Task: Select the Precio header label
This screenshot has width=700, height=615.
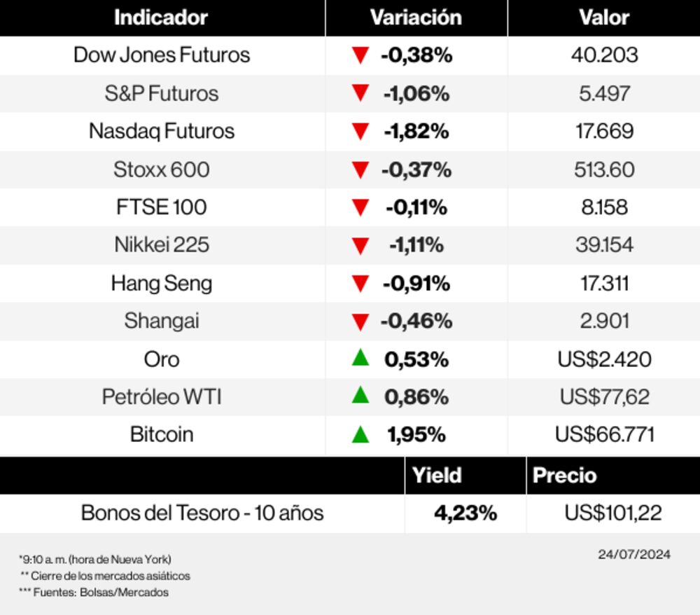Action: click(x=565, y=475)
